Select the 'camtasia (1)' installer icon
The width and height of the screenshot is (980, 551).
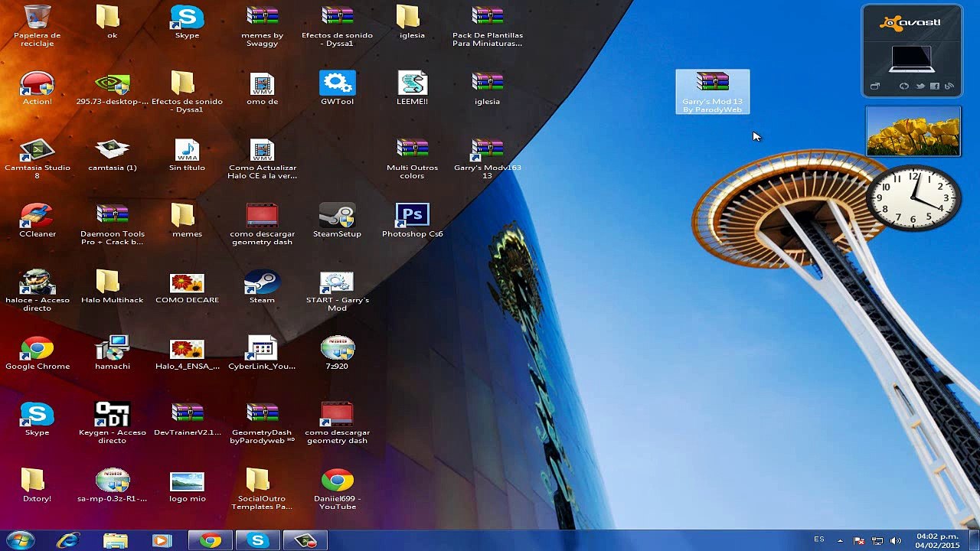click(x=112, y=155)
